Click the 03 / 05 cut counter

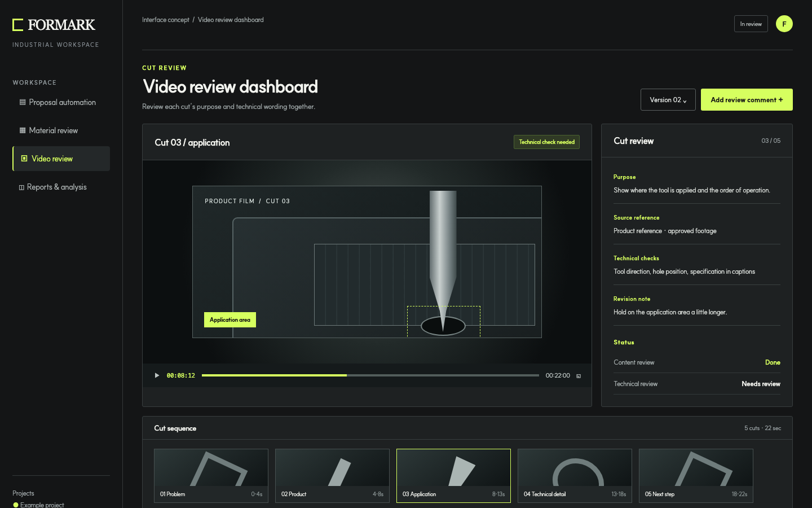click(771, 141)
